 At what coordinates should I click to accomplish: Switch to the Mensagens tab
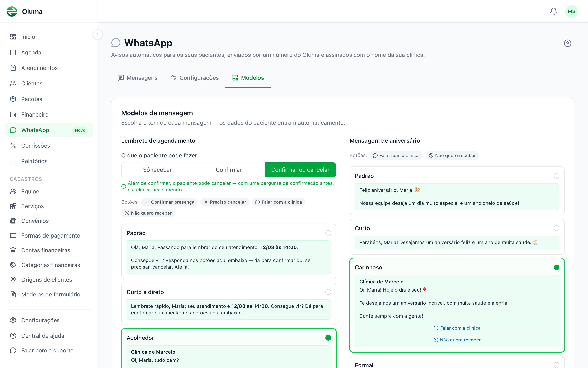tap(138, 78)
